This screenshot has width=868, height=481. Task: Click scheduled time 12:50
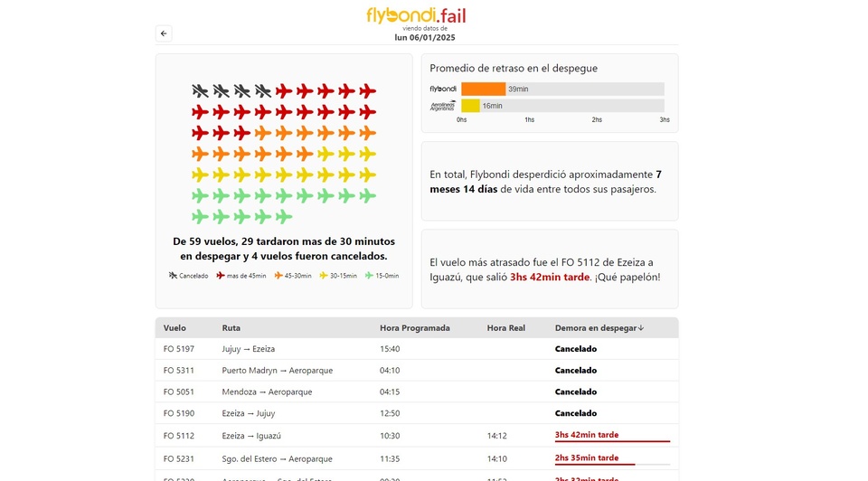pos(390,413)
